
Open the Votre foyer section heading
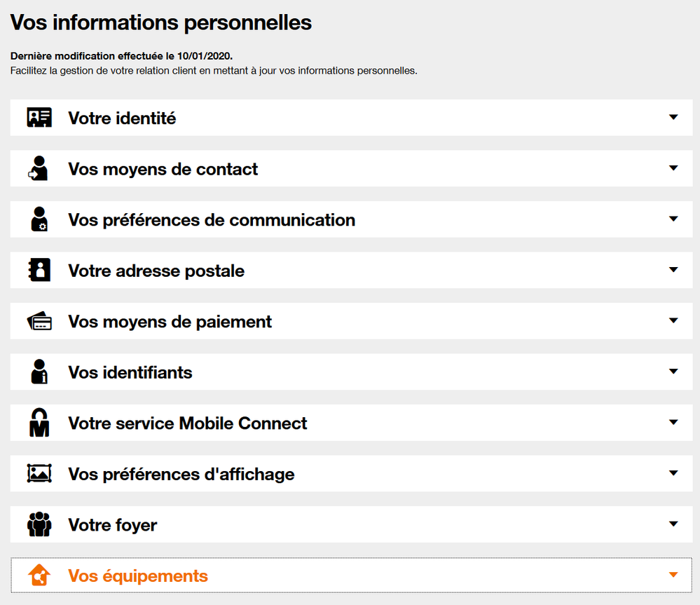coord(113,525)
